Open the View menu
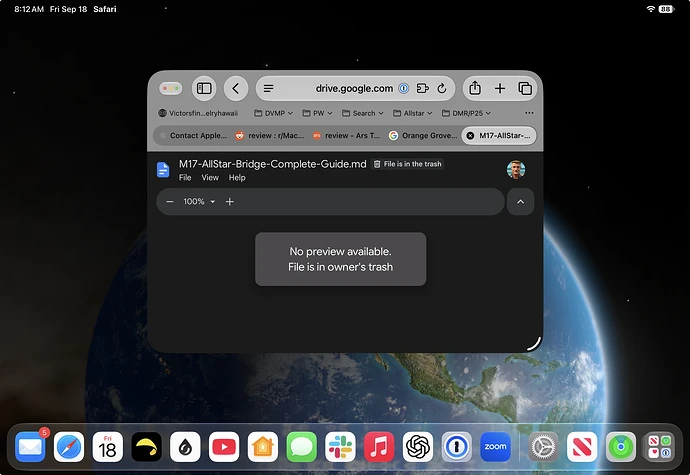 pyautogui.click(x=210, y=177)
